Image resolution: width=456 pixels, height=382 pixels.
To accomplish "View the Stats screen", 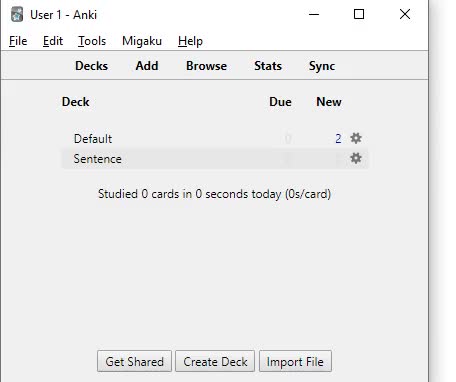I will pyautogui.click(x=268, y=66).
